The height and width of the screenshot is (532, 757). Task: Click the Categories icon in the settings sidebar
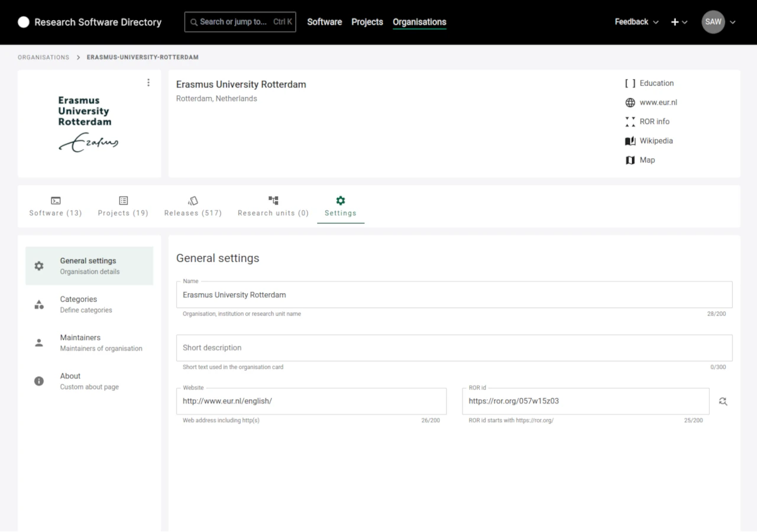click(38, 304)
